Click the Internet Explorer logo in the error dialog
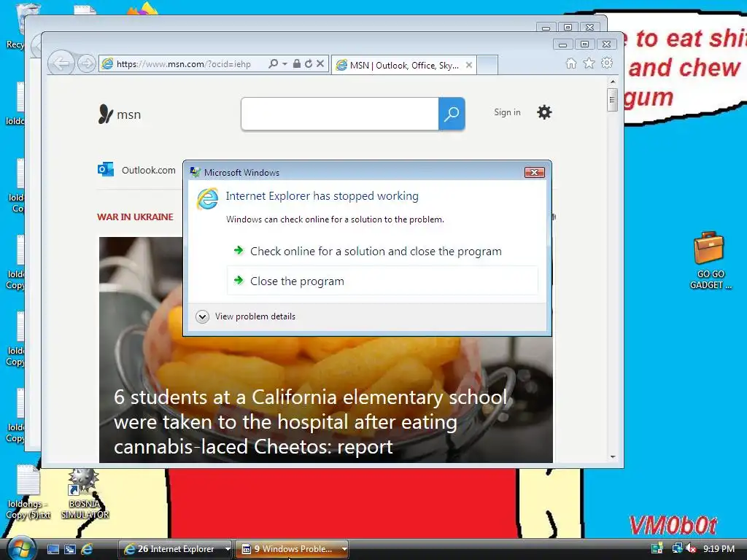 tap(207, 198)
